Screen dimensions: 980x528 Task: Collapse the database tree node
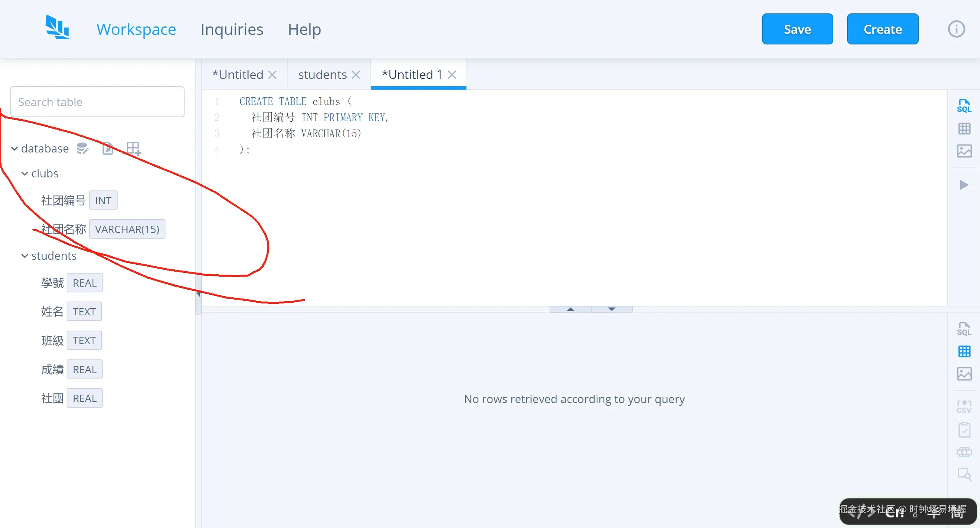coord(14,149)
